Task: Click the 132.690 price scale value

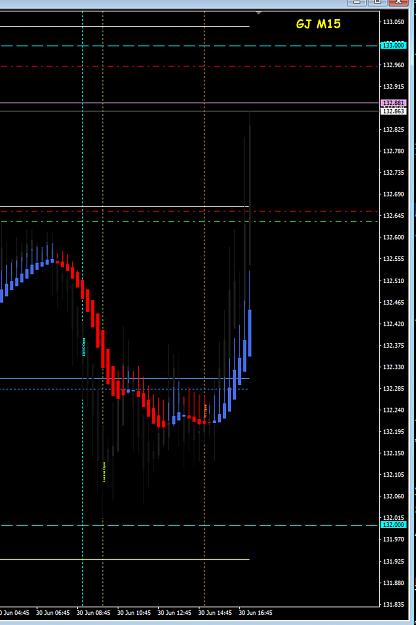Action: click(393, 194)
